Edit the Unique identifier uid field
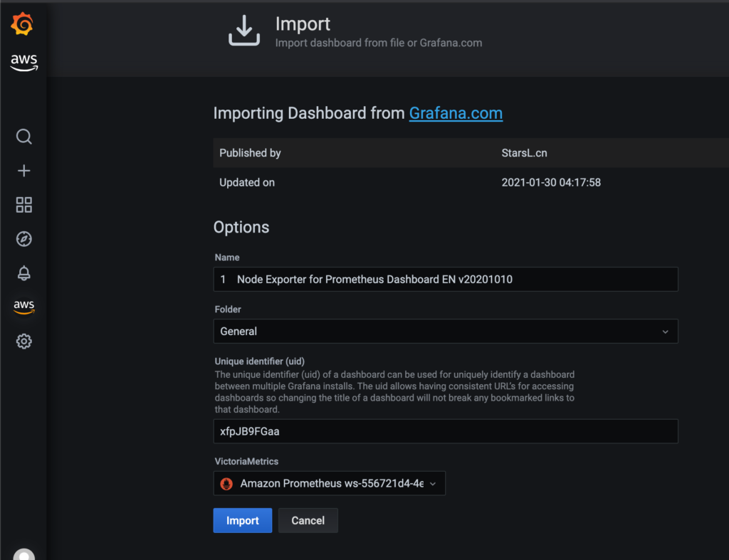The image size is (729, 560). 446,431
